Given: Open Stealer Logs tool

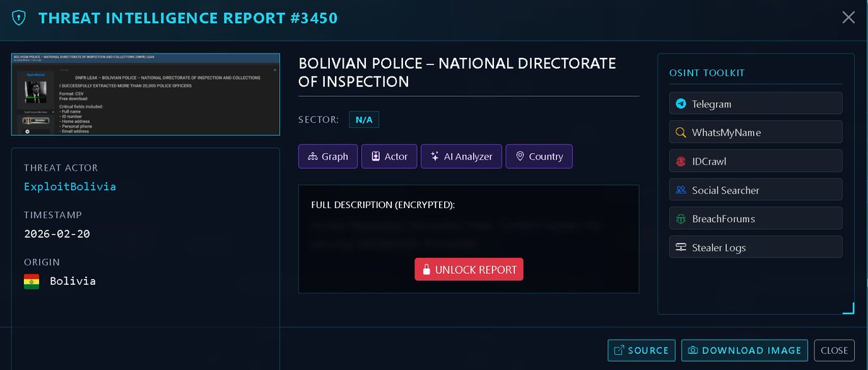Looking at the screenshot, I should (757, 247).
